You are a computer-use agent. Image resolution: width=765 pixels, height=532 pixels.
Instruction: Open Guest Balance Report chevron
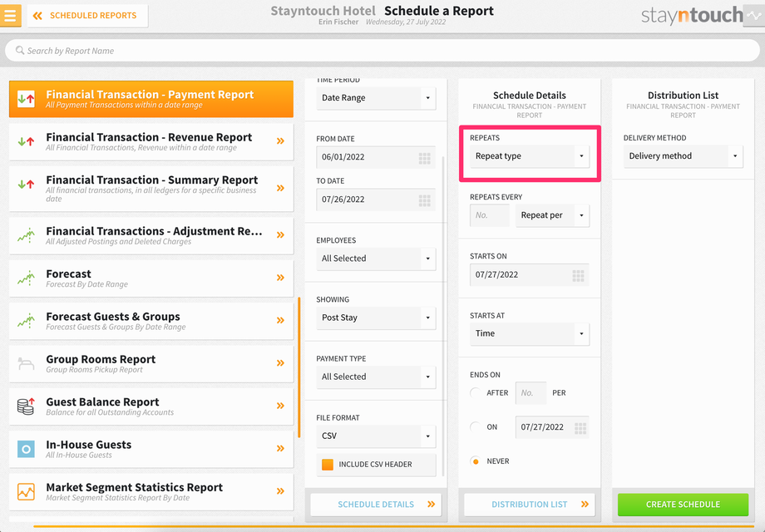pos(280,406)
